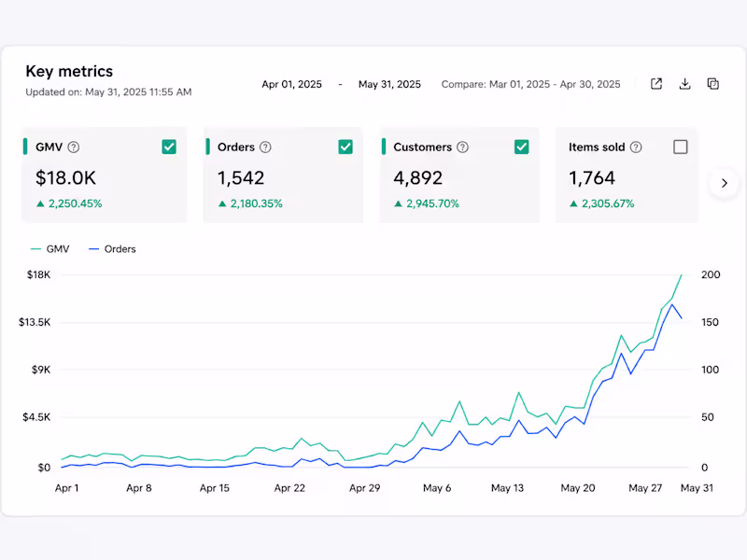Image resolution: width=747 pixels, height=560 pixels.
Task: Open Customers help tooltip icon
Action: (x=462, y=147)
